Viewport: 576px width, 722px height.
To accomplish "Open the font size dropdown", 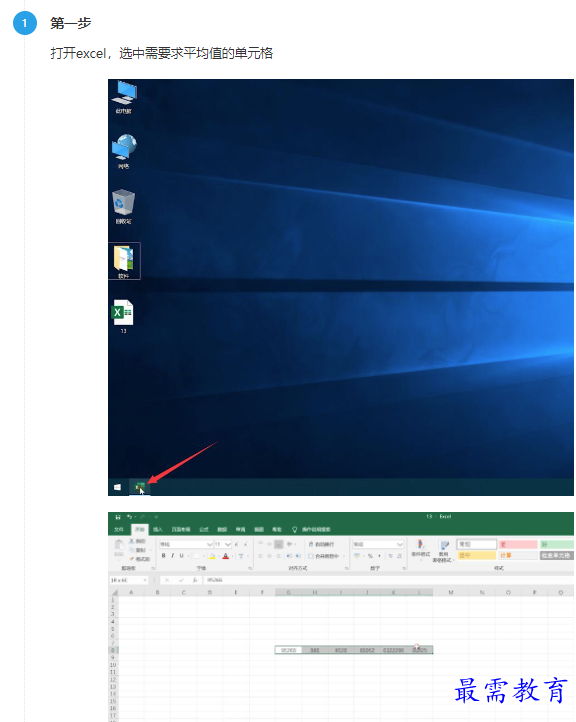I will click(x=227, y=544).
